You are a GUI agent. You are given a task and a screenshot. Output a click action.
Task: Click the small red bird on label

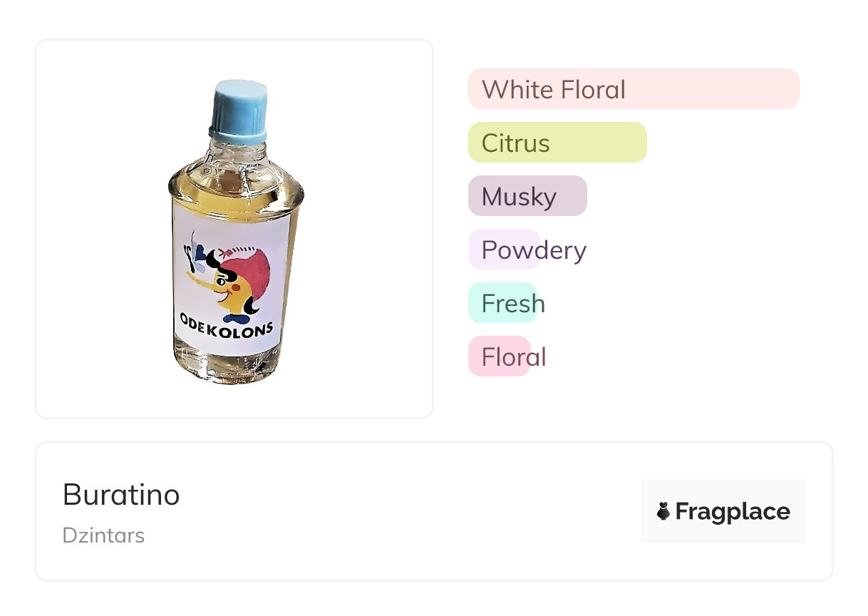coord(227,252)
